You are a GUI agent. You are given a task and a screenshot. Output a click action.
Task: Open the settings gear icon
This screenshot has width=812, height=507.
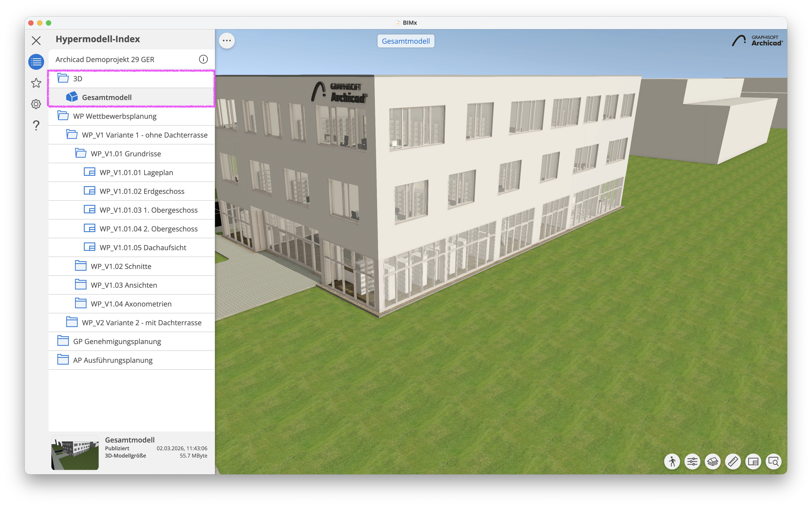tap(36, 104)
